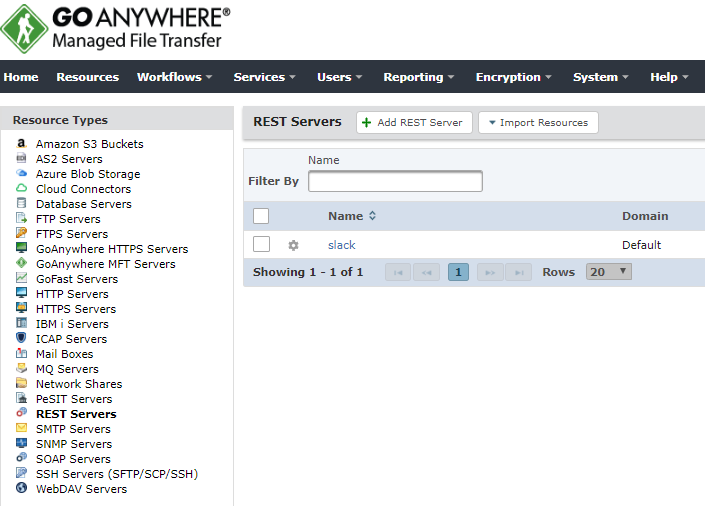Go to the Home menu item
The image size is (705, 506).
coord(21,77)
